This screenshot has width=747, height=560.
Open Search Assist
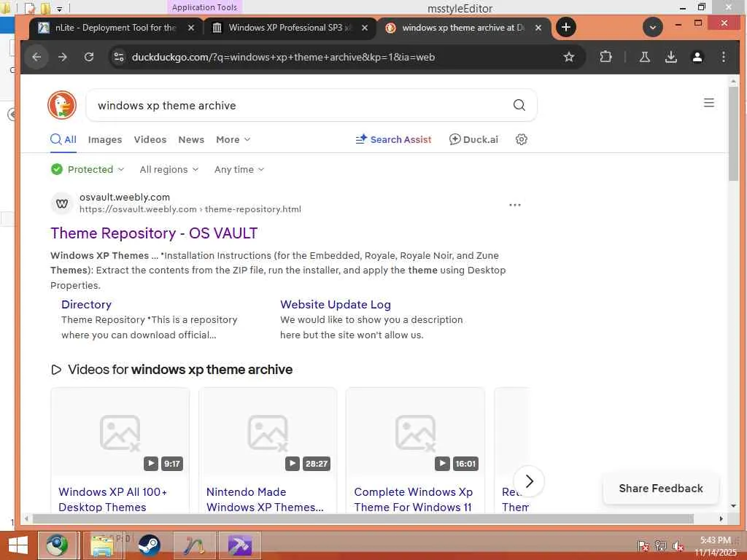coord(393,139)
